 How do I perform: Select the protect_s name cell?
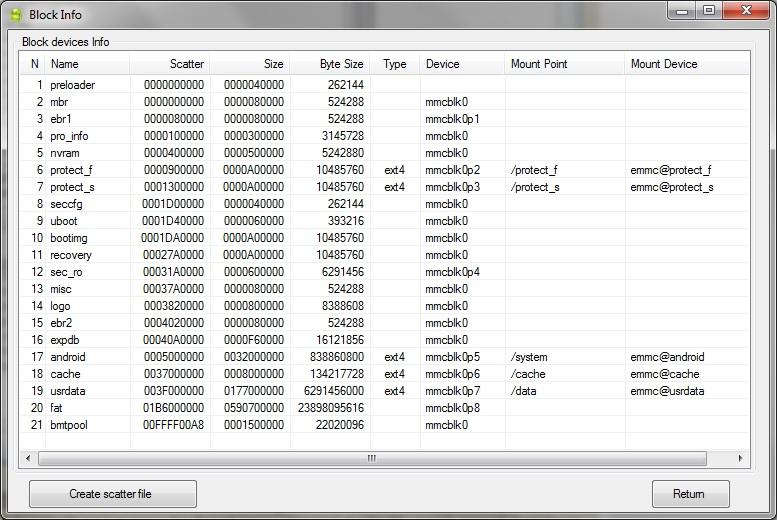72,187
